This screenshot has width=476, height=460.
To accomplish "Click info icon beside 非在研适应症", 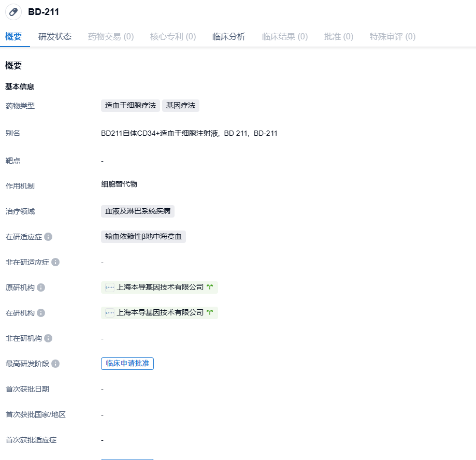I will point(55,262).
